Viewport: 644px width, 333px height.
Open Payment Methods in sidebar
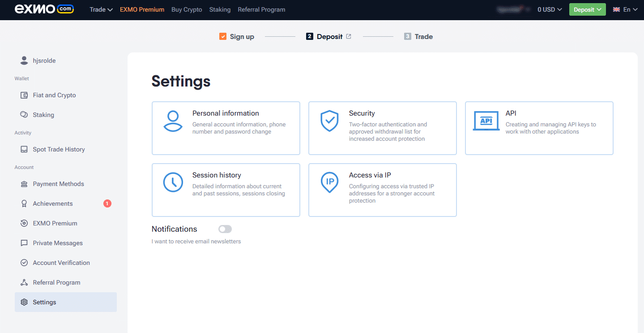[66, 184]
